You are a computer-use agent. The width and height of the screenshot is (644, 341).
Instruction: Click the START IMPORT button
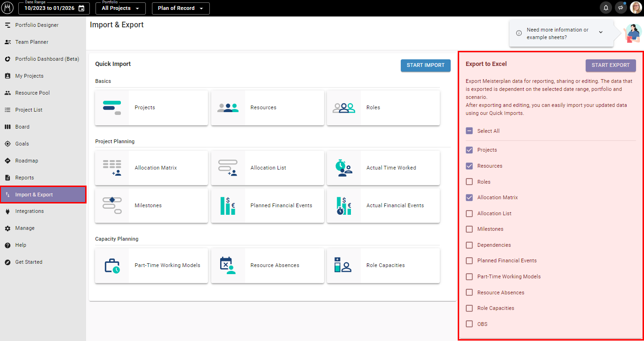(426, 65)
